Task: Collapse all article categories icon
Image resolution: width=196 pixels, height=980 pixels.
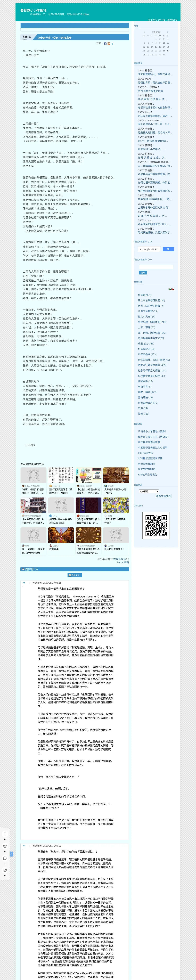Action: coord(173,289)
